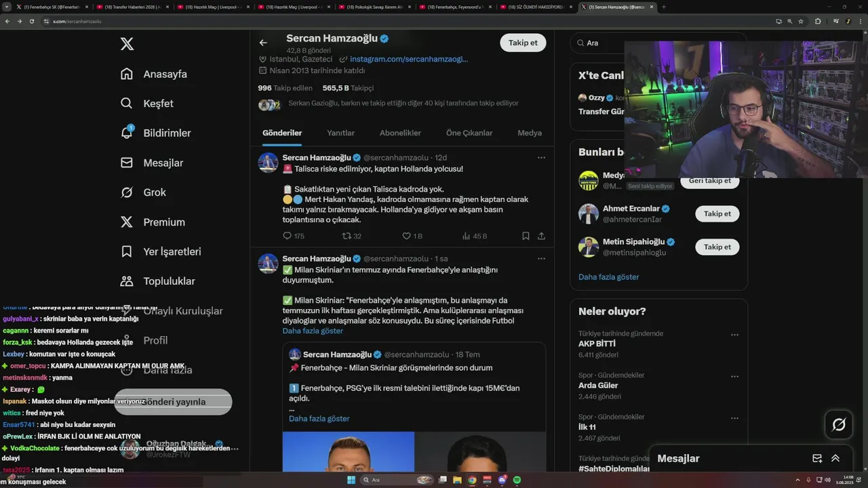This screenshot has width=868, height=488.
Task: Reply to the Talisca post (175 comments)
Action: (x=294, y=236)
